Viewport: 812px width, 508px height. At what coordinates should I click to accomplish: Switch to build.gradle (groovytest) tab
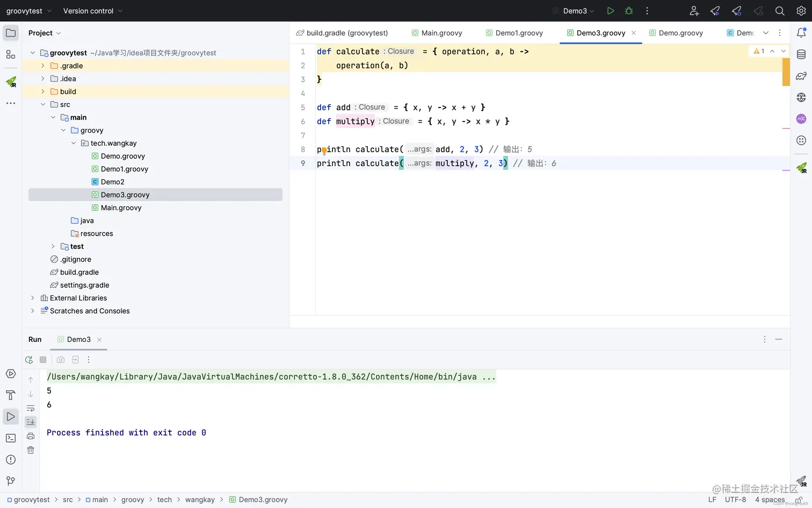pos(342,33)
